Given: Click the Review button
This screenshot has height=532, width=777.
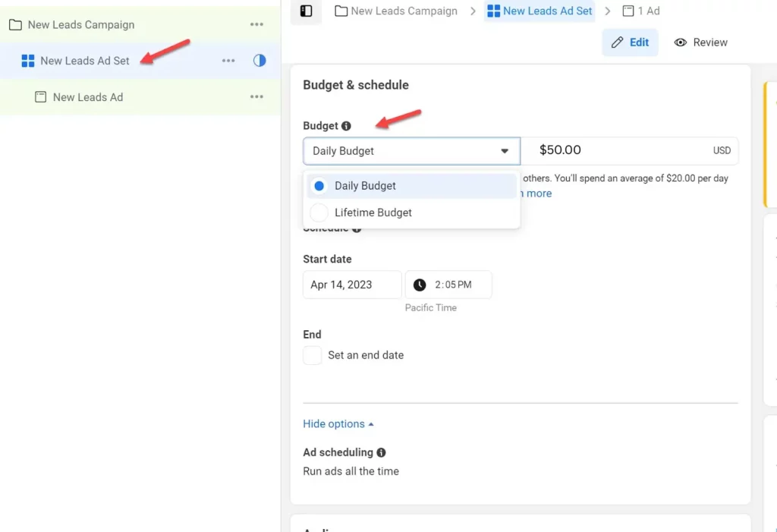Looking at the screenshot, I should click(x=700, y=42).
